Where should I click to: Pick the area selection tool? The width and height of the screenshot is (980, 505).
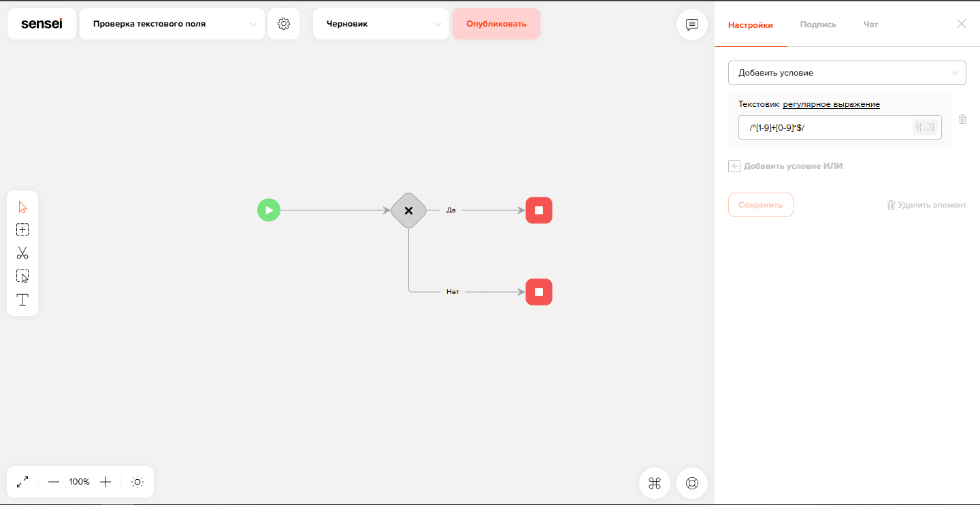click(x=22, y=276)
